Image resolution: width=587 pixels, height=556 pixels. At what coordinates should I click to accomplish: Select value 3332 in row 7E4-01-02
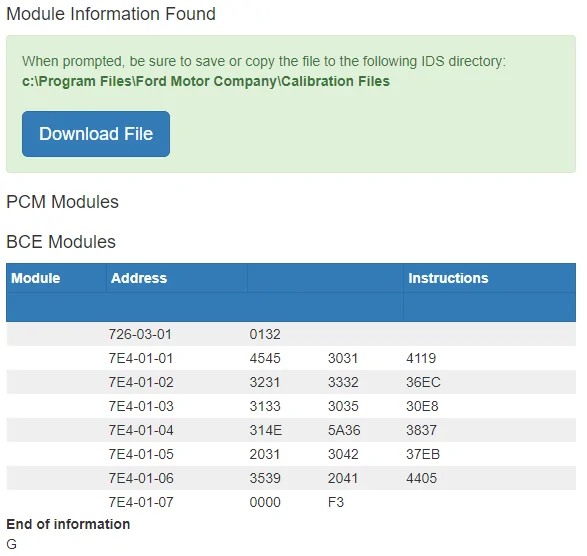tap(343, 382)
